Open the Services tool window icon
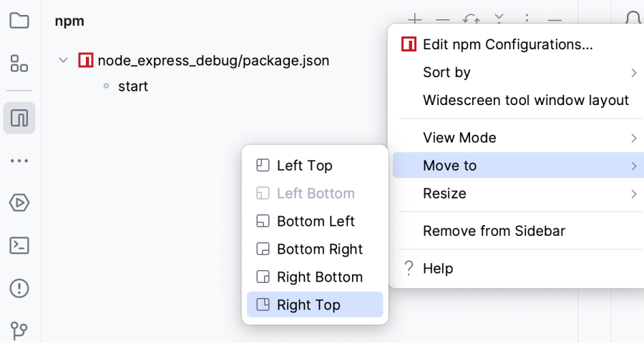The height and width of the screenshot is (343, 644). (19, 203)
